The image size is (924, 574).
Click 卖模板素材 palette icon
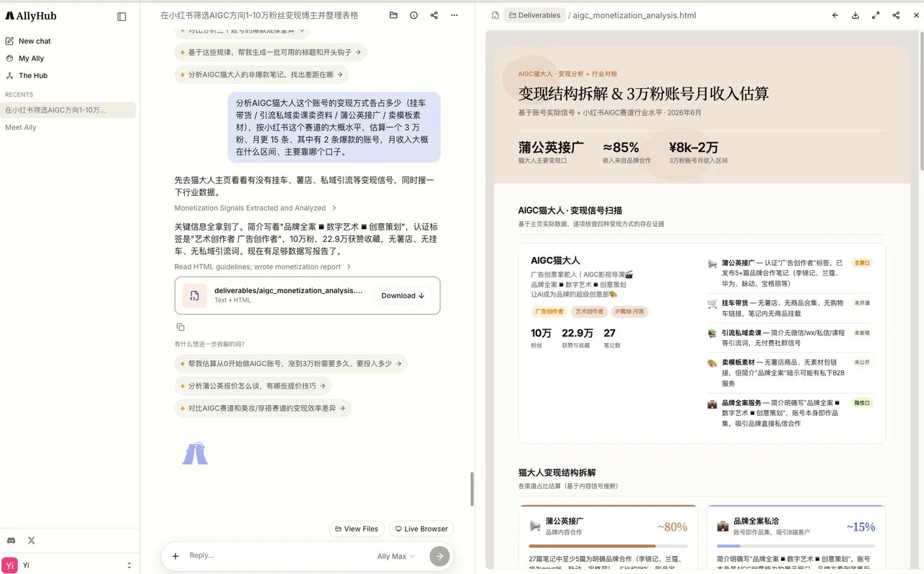(712, 363)
